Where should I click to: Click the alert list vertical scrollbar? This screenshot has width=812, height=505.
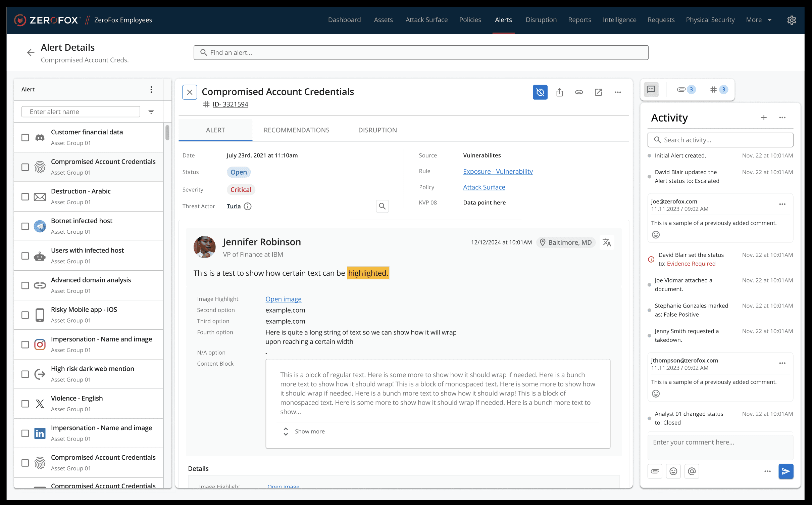coord(167,133)
